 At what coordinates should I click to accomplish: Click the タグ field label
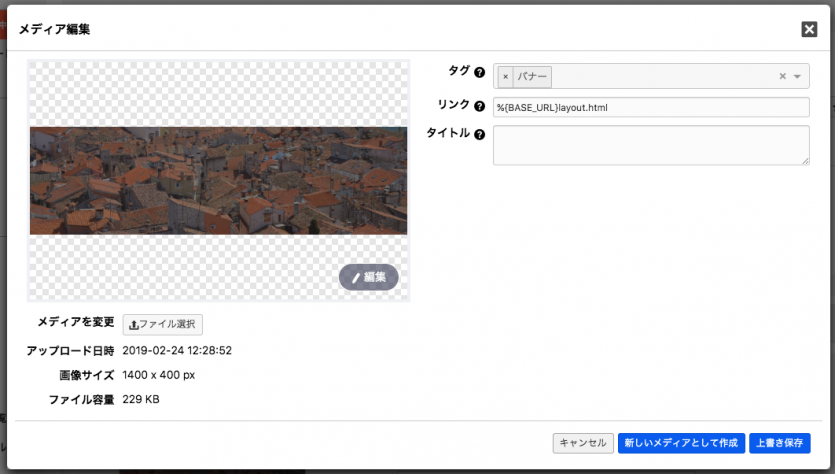pyautogui.click(x=460, y=71)
